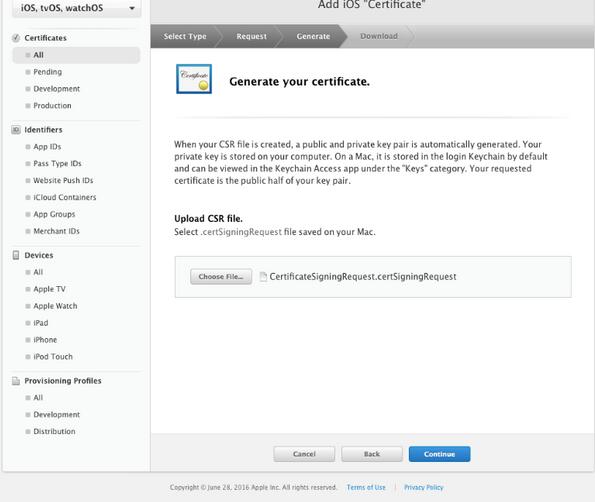Click the Provisioning Profiles document icon

click(x=16, y=381)
